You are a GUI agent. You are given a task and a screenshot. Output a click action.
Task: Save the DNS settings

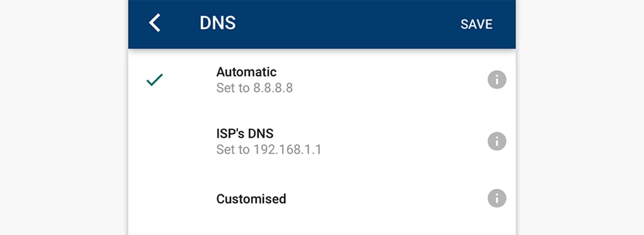tap(477, 24)
